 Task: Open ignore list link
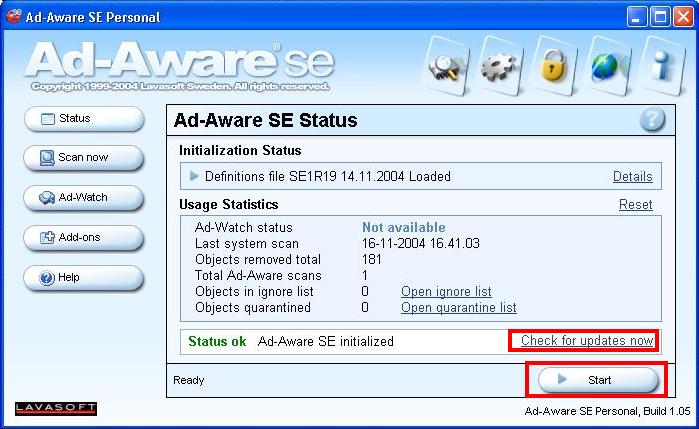click(446, 291)
